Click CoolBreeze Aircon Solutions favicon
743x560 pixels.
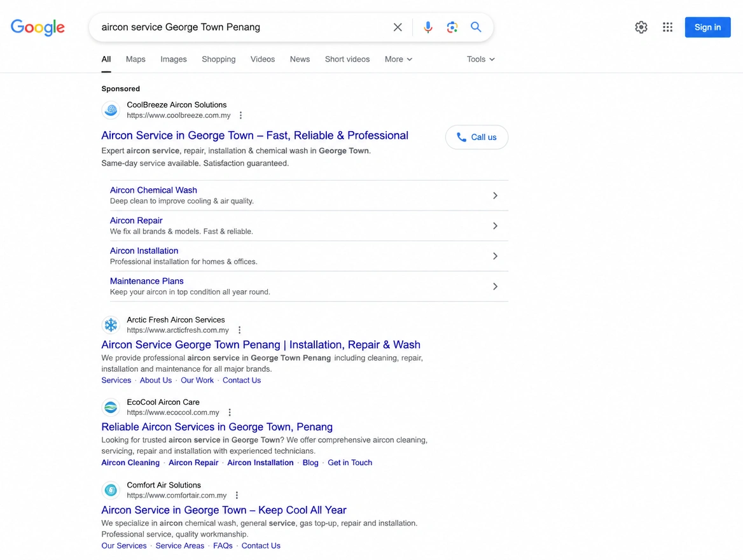pos(111,110)
